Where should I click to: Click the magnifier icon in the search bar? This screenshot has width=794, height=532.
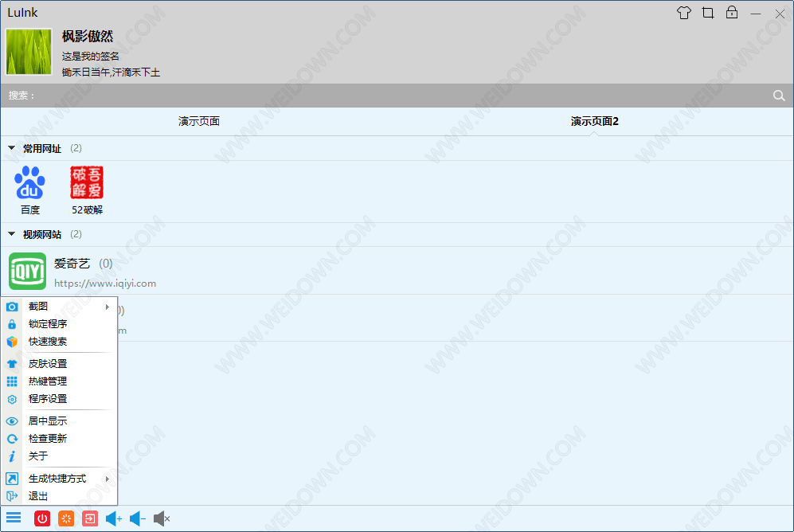click(779, 96)
